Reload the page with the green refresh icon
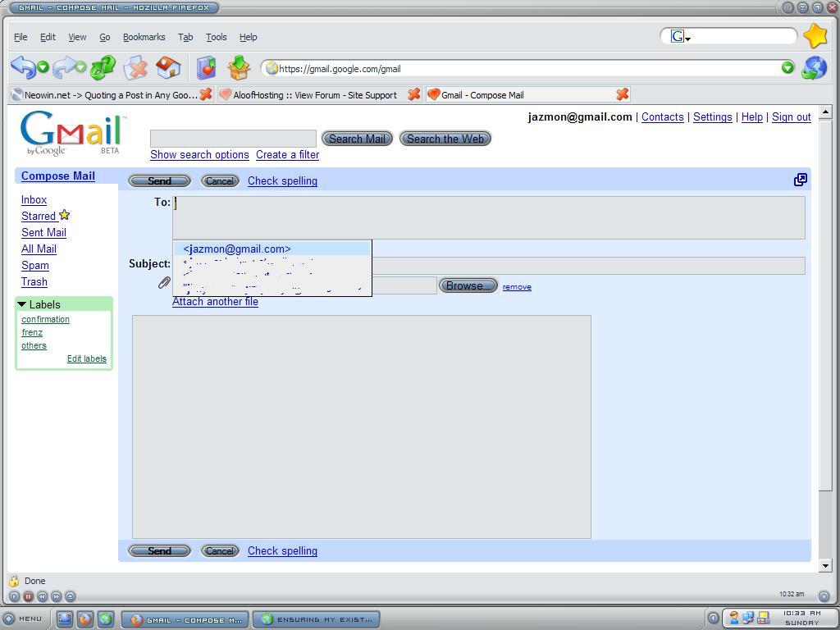Image resolution: width=840 pixels, height=630 pixels. pyautogui.click(x=103, y=68)
